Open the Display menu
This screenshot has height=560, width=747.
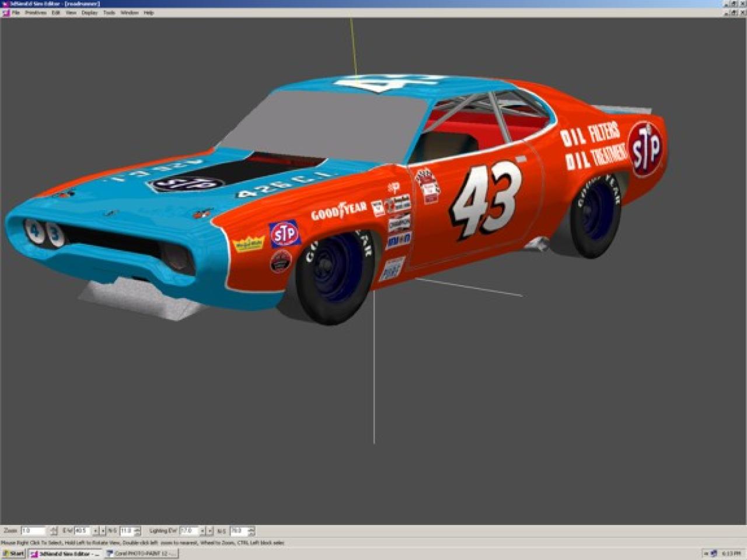[90, 12]
